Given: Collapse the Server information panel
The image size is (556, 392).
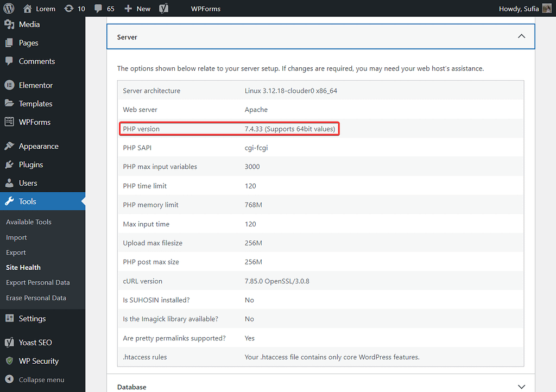Looking at the screenshot, I should click(x=521, y=36).
